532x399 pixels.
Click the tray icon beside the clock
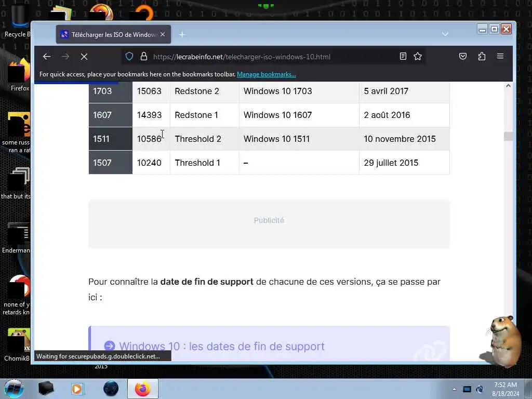tap(480, 389)
